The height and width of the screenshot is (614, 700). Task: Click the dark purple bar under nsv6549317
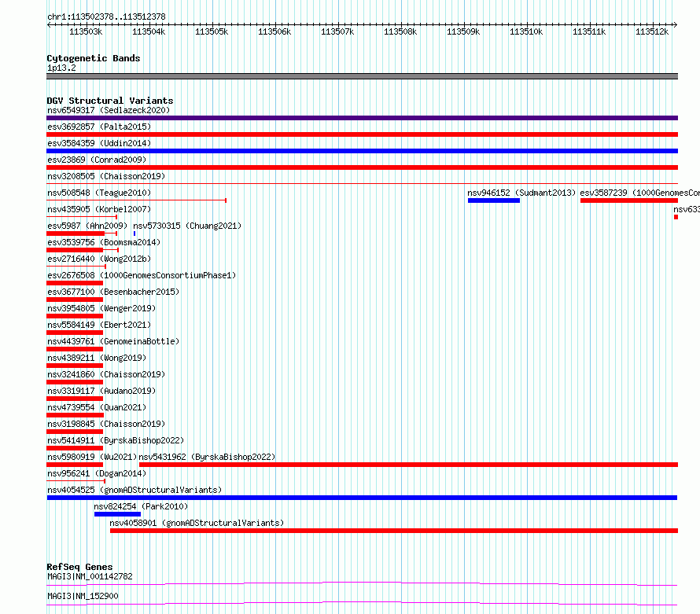pos(362,118)
